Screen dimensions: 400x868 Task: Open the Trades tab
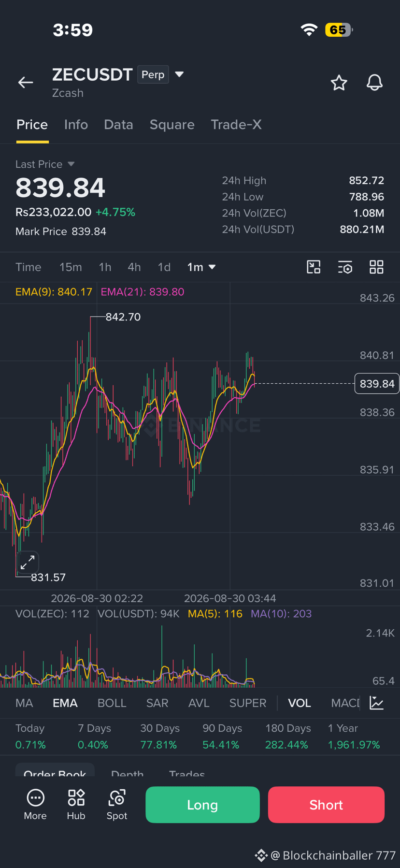(x=187, y=773)
